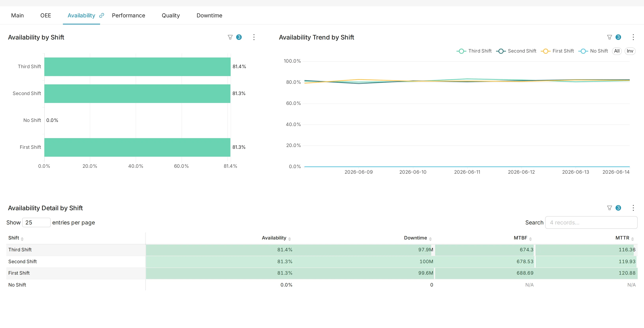This screenshot has width=644, height=328.
Task: Switch to the OEE tab
Action: coord(45,15)
